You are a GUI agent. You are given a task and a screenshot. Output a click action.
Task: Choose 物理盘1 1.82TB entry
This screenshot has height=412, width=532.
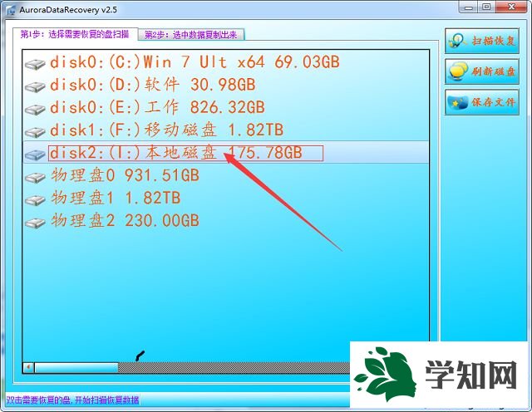pyautogui.click(x=116, y=198)
